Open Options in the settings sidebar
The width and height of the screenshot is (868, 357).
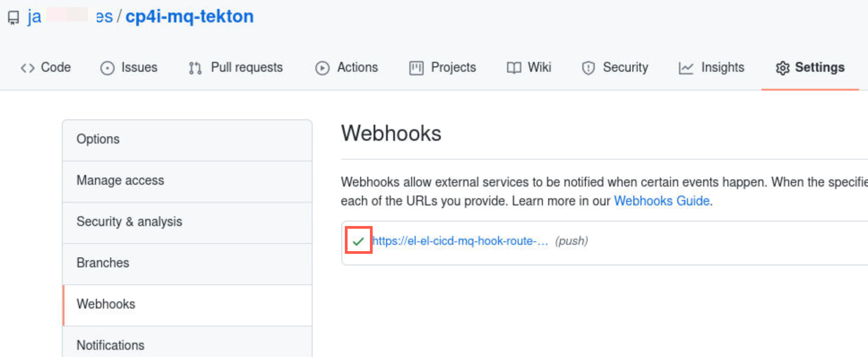(x=187, y=140)
